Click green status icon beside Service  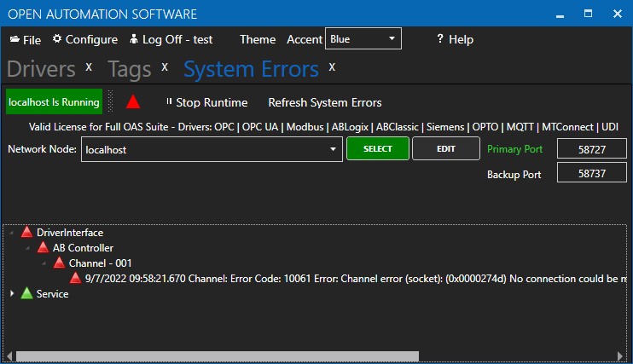[x=26, y=293]
